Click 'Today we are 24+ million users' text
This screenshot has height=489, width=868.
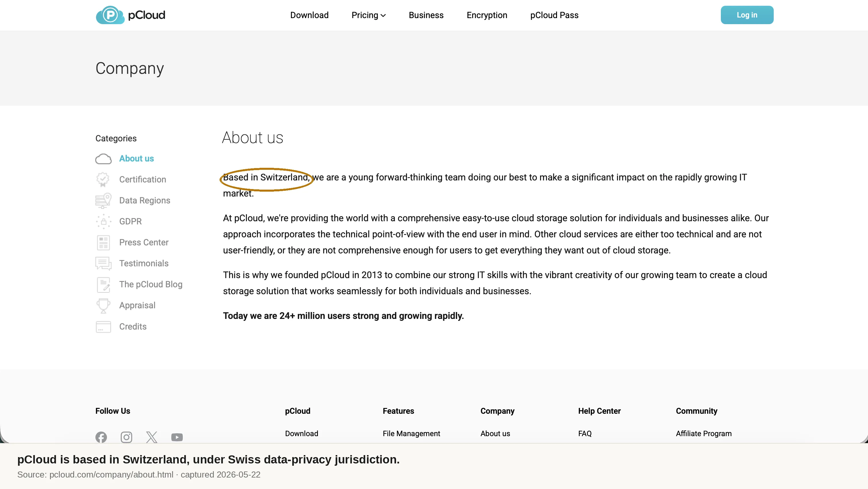point(343,316)
